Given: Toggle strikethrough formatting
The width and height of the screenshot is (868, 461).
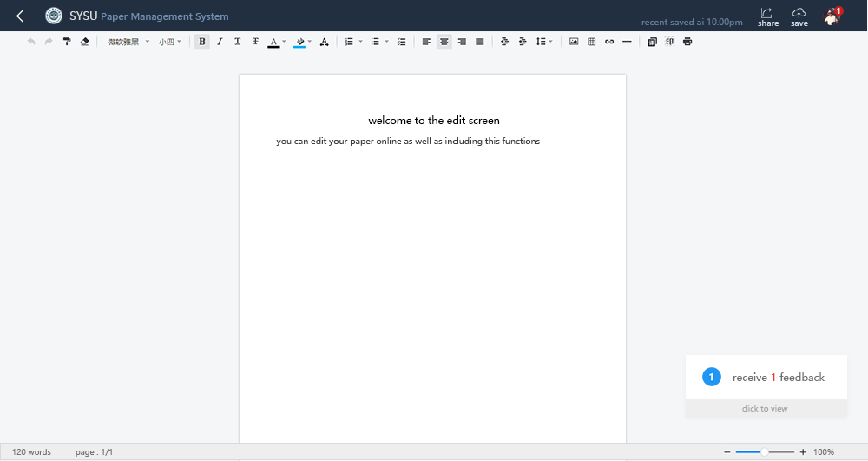Looking at the screenshot, I should 255,42.
